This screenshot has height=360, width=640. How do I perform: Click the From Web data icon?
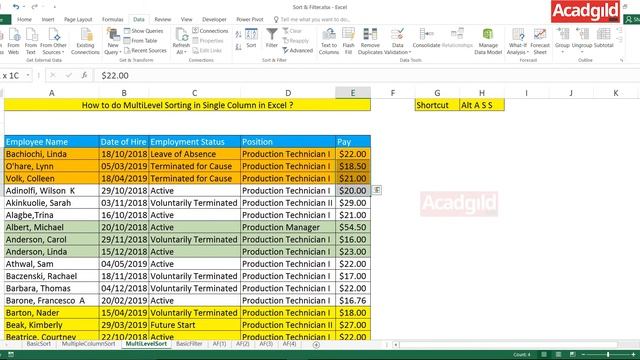click(13, 41)
